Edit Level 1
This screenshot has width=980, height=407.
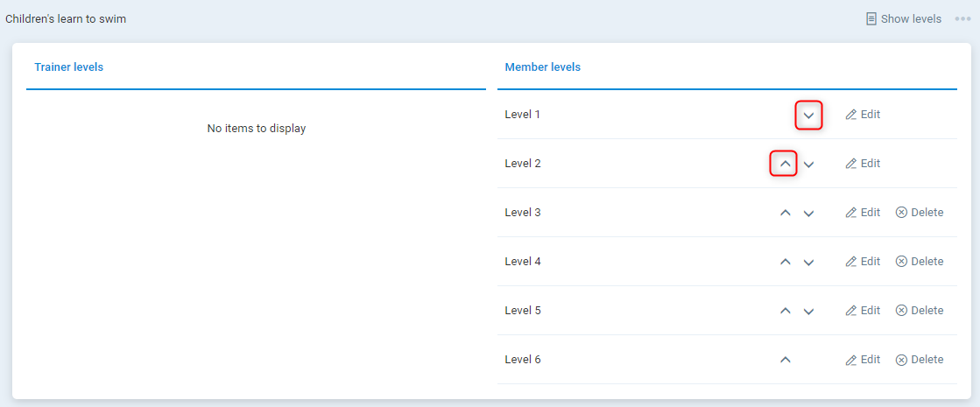[x=863, y=115]
